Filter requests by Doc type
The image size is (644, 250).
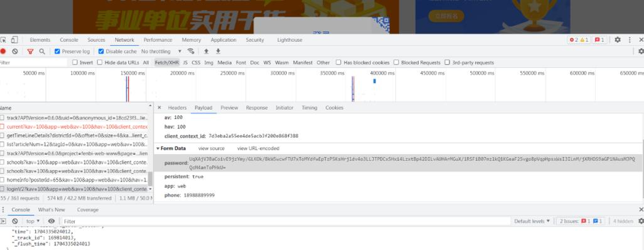(255, 62)
